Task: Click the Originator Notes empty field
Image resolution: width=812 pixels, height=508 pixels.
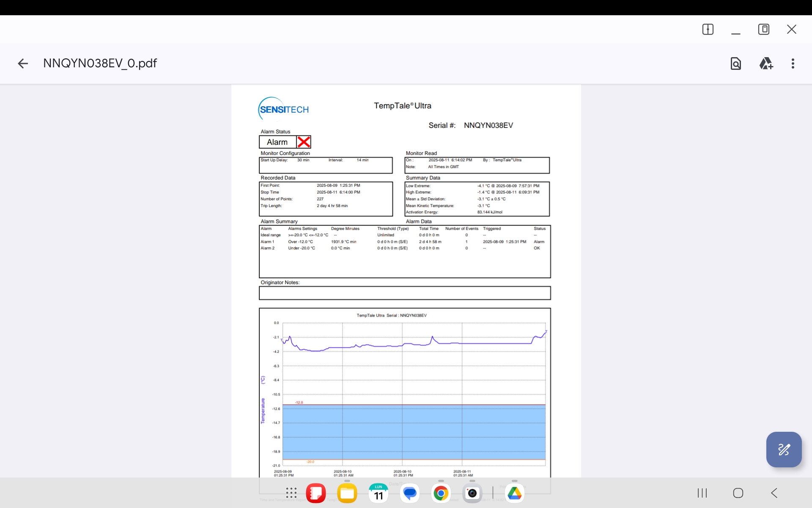Action: [404, 293]
